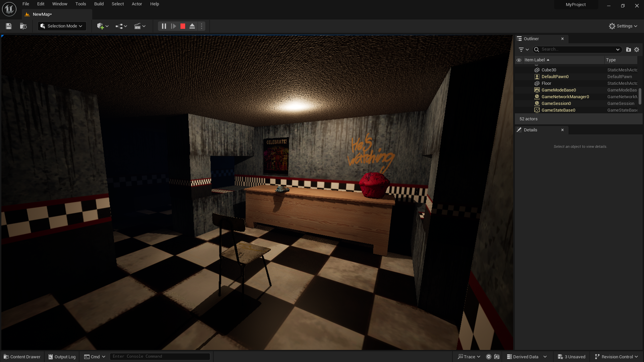The height and width of the screenshot is (362, 644).
Task: Open the Blueprints toolbar icon
Action: point(119,26)
